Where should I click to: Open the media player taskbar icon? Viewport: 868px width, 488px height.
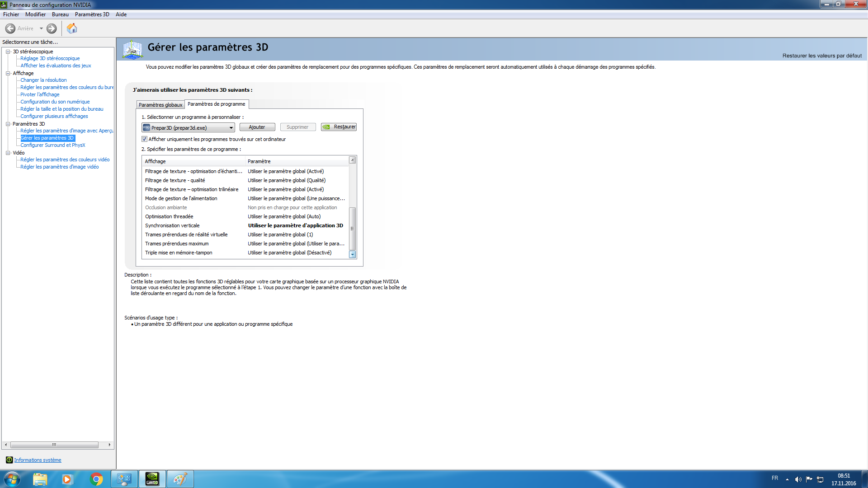pyautogui.click(x=67, y=479)
